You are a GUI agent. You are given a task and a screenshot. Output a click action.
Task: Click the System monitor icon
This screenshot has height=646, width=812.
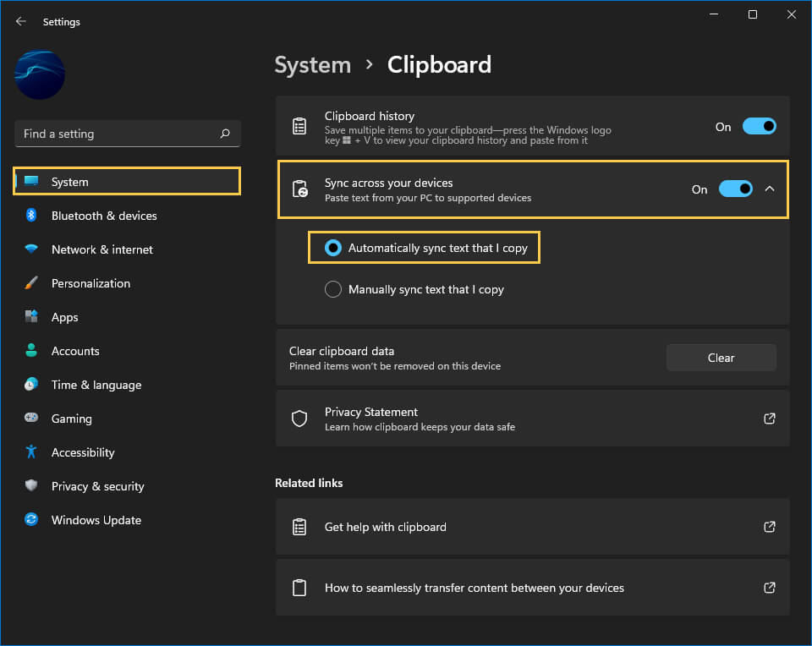(31, 181)
